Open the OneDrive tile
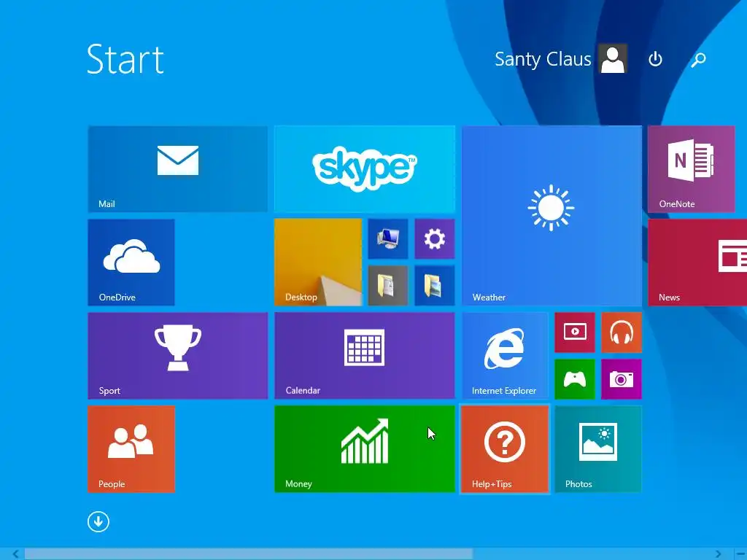Screen dimensions: 747x560 [131, 262]
